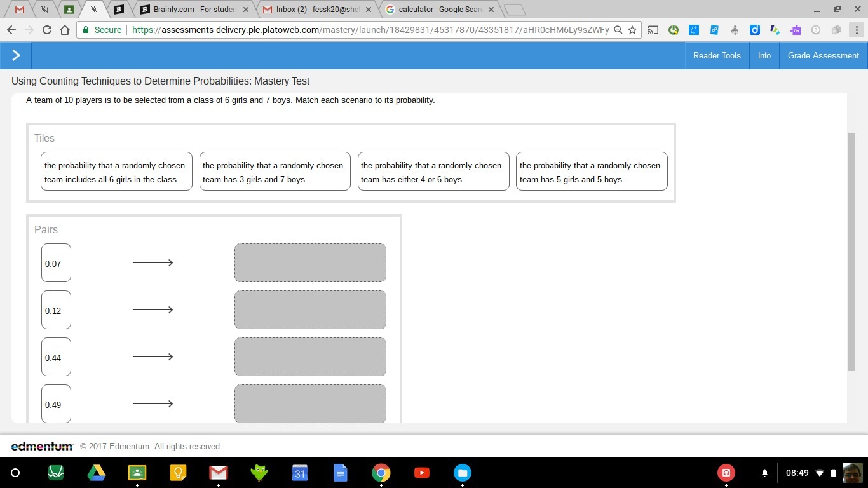Click the green power extension icon
Screen dimensions: 868x488
click(x=674, y=30)
